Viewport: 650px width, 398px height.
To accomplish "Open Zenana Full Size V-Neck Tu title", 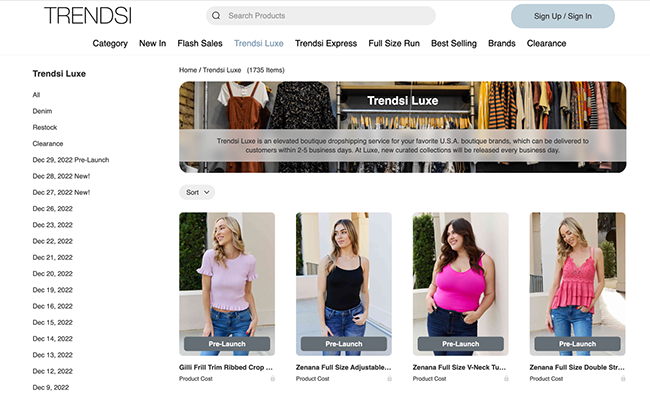I will pos(459,367).
